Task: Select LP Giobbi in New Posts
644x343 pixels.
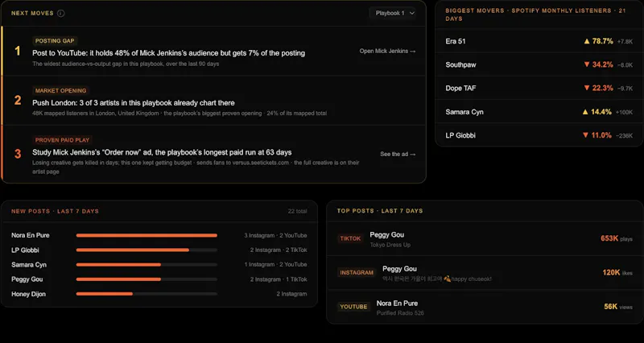Action: tap(25, 250)
